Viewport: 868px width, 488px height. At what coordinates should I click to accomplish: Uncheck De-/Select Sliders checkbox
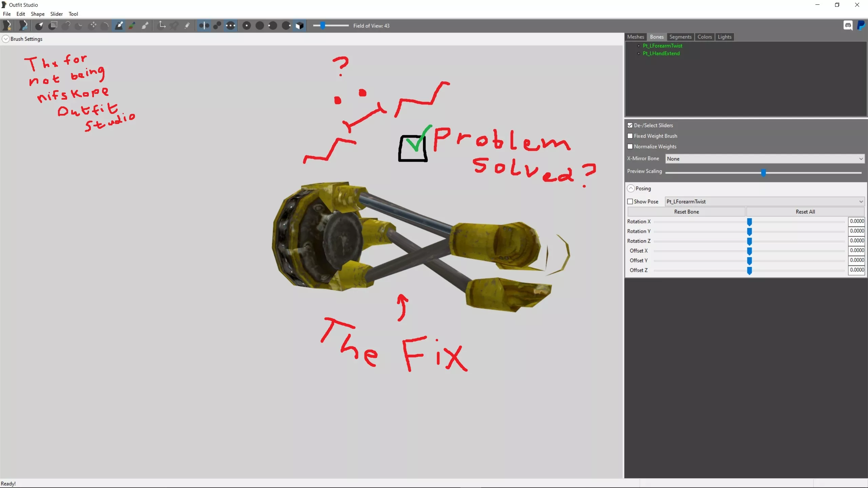[x=630, y=125]
